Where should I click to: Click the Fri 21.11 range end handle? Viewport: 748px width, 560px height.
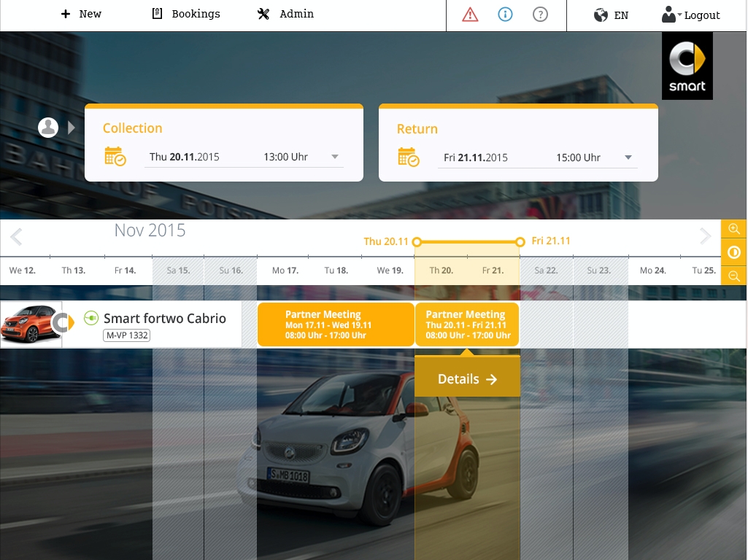[x=520, y=241]
